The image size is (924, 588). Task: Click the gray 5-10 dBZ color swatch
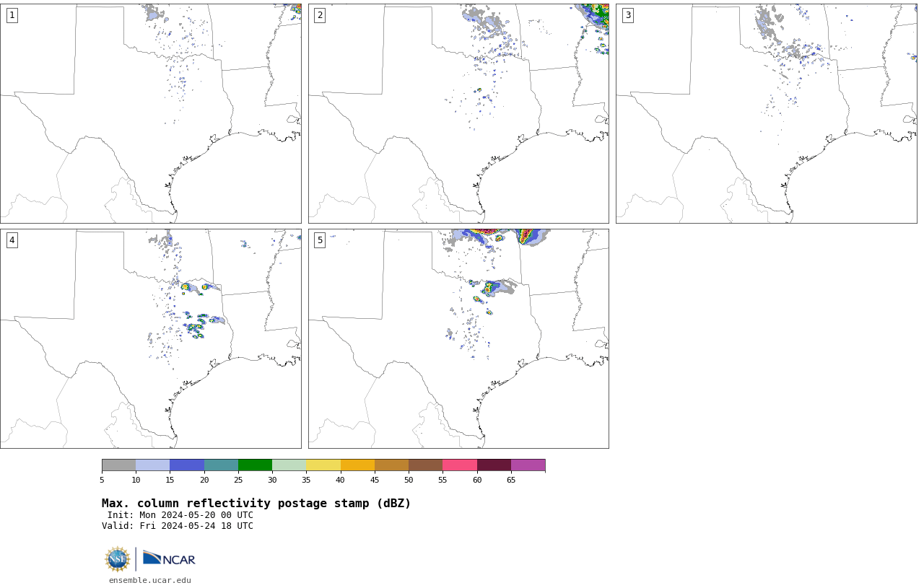(118, 465)
